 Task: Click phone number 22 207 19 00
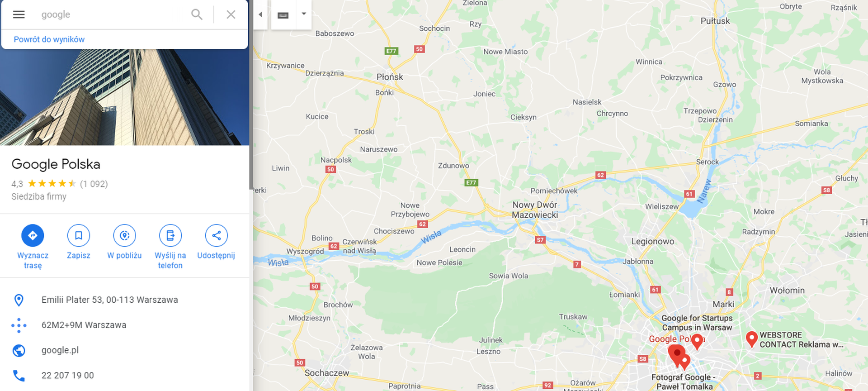(x=68, y=376)
